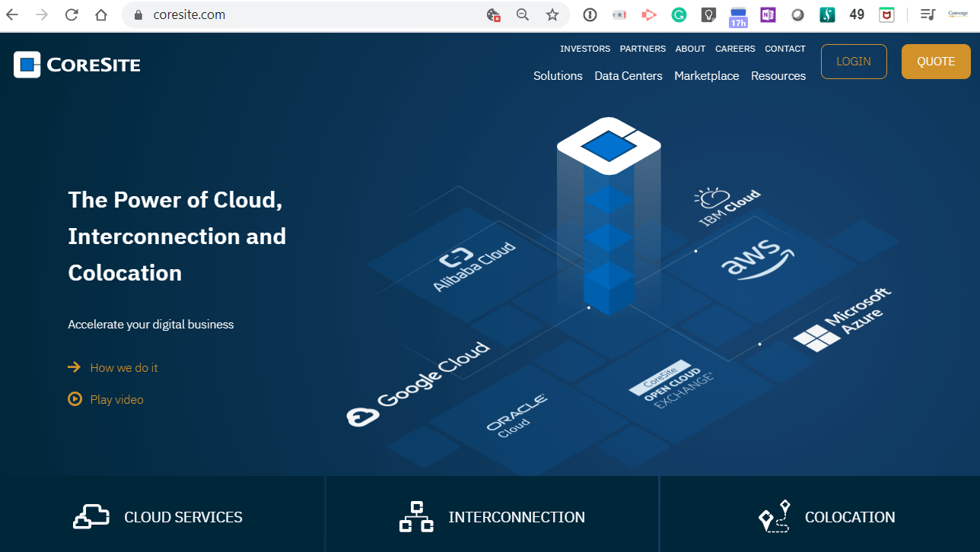The image size is (980, 552).
Task: Open the OneNote Web Clipper extension icon
Action: (x=768, y=14)
